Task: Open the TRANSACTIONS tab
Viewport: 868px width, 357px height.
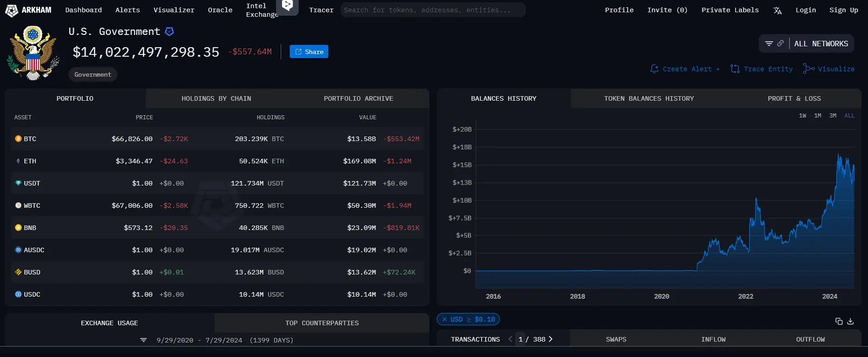Action: tap(475, 339)
